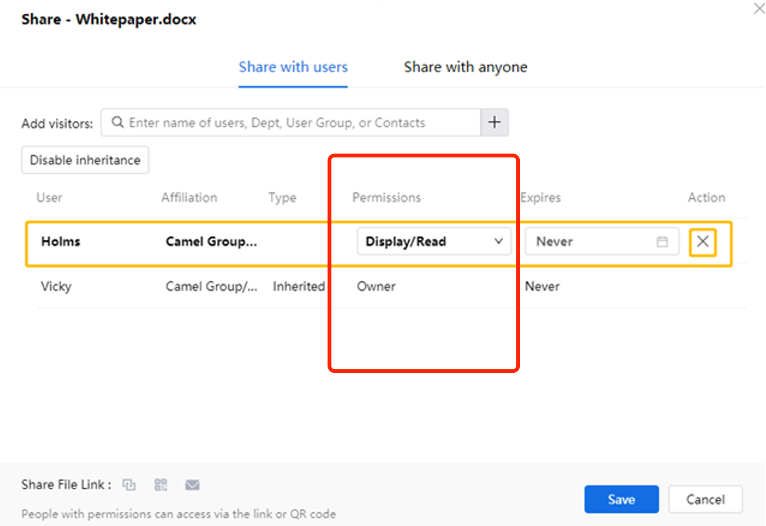Click Disable inheritance

[86, 160]
